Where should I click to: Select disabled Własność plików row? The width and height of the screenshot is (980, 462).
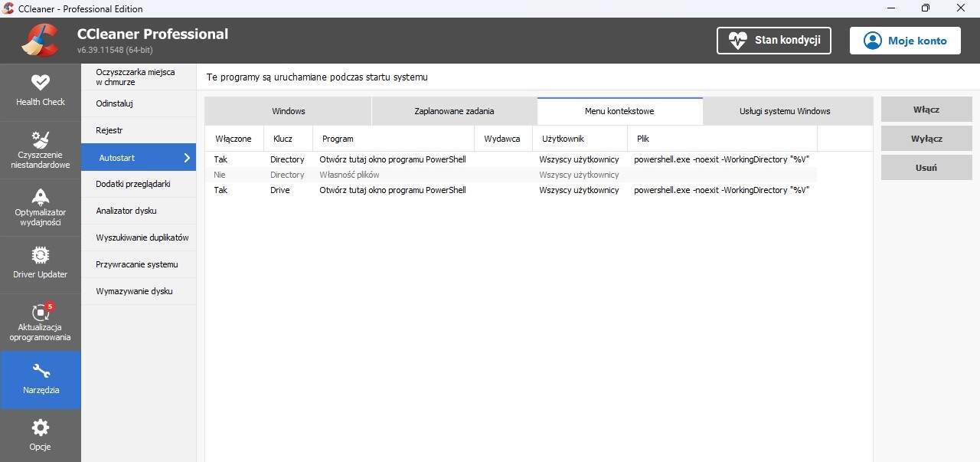point(349,175)
